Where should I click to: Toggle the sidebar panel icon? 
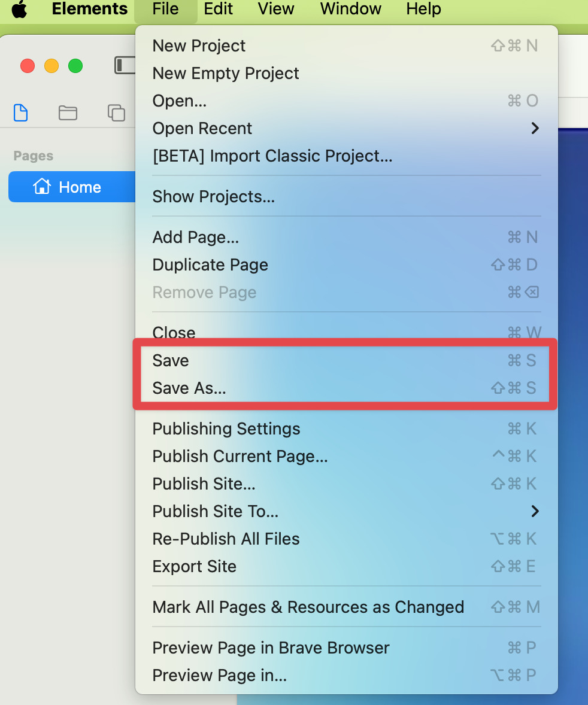tap(125, 65)
